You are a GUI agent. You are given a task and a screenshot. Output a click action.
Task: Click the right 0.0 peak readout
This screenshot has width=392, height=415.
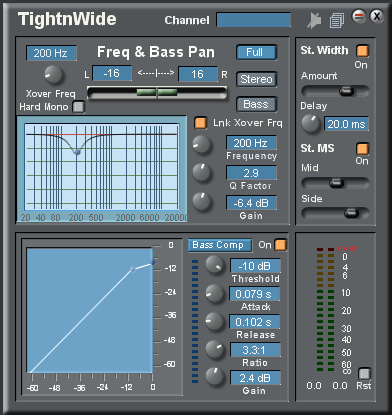(x=340, y=386)
